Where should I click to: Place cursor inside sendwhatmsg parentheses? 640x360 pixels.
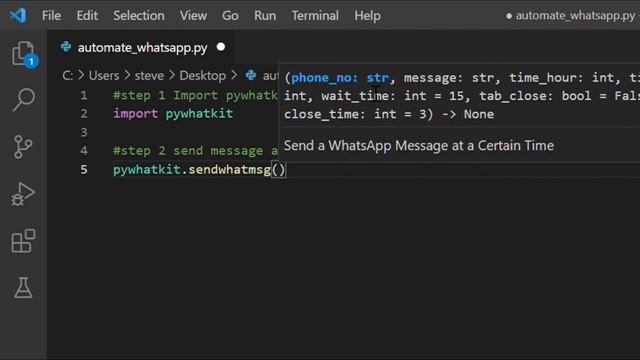coord(278,169)
